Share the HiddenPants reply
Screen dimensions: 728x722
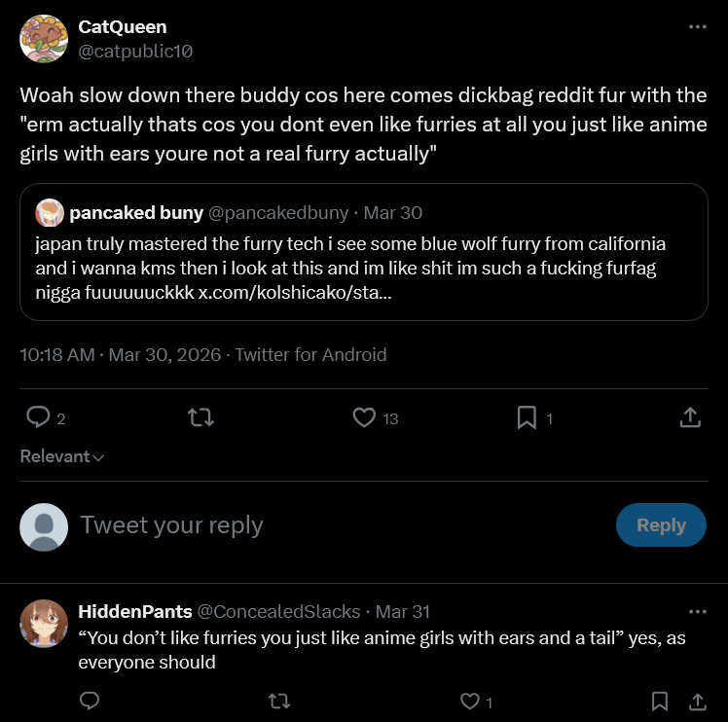tap(697, 701)
